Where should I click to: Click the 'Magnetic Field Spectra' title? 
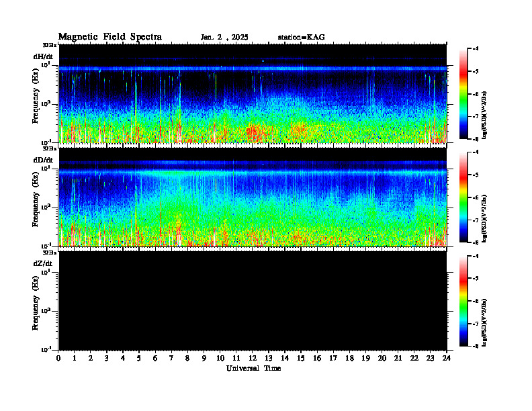(110, 37)
